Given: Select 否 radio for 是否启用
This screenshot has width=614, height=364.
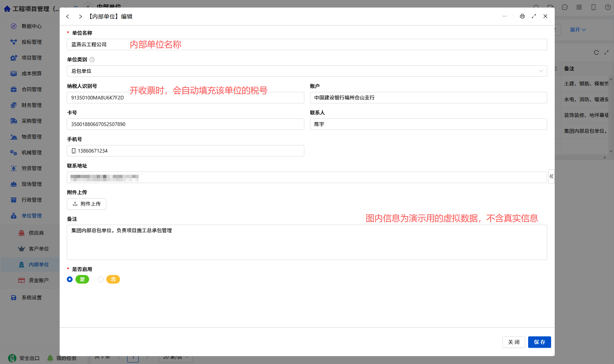Looking at the screenshot, I should pyautogui.click(x=101, y=279).
